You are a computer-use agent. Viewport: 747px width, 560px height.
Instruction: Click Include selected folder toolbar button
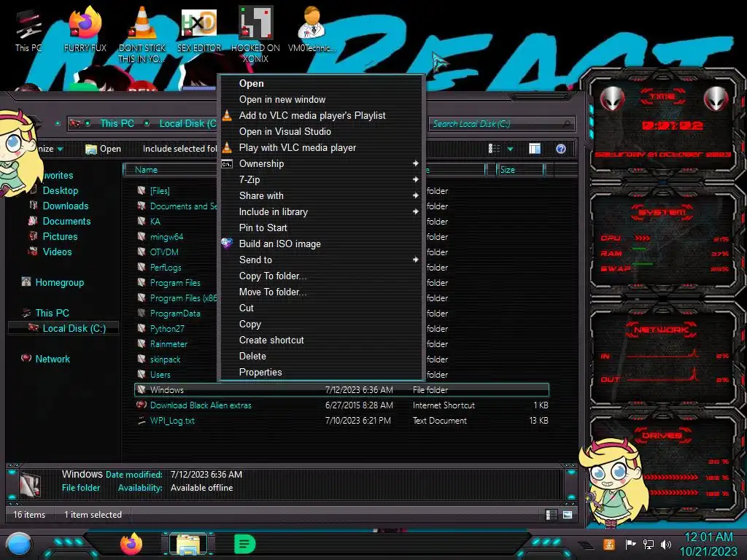pyautogui.click(x=179, y=149)
